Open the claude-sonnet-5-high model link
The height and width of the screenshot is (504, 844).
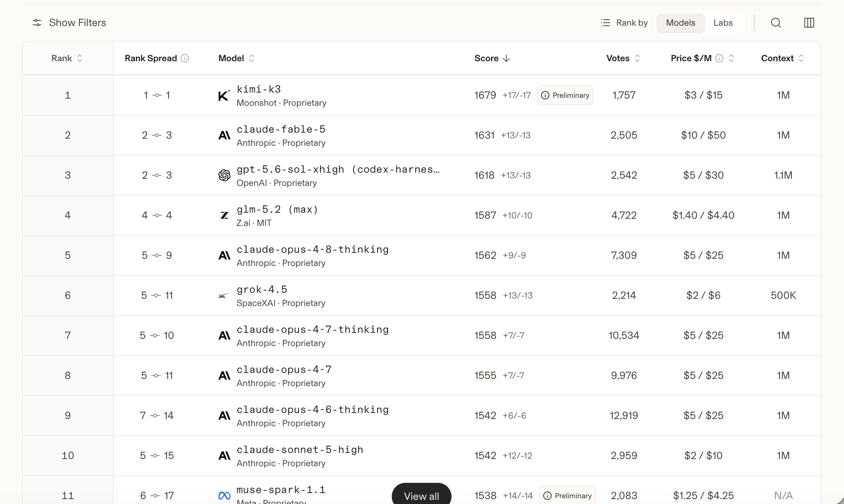pos(300,450)
